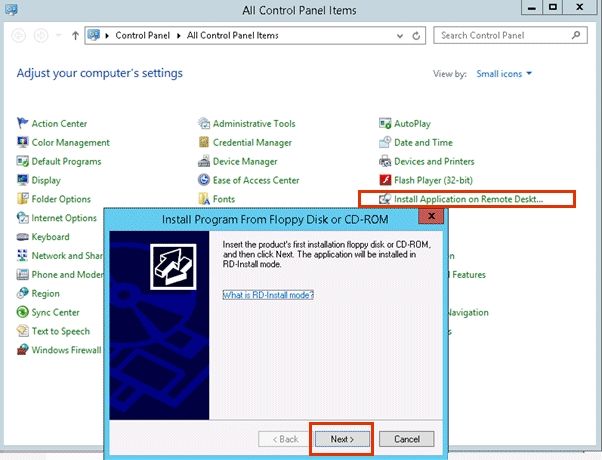
Task: Open What is RD-Install mode link
Action: tap(268, 295)
